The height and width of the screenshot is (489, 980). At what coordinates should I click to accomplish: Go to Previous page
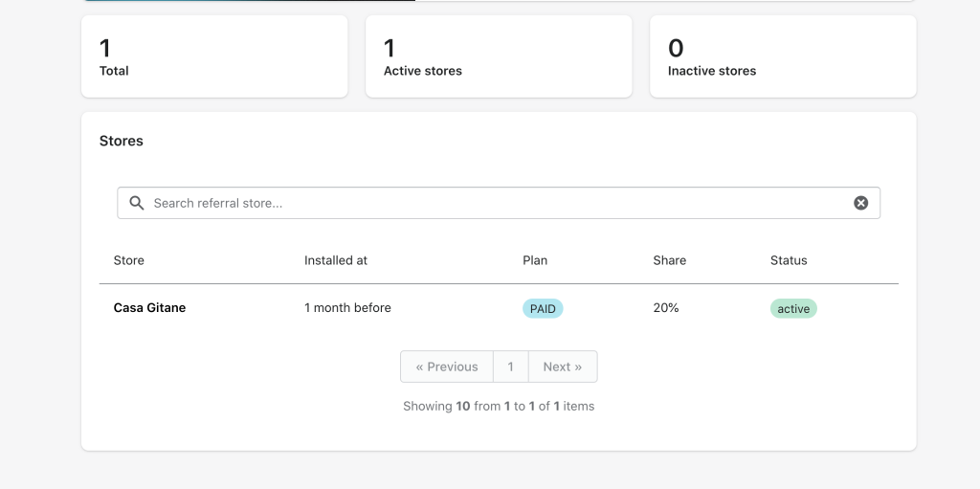tap(447, 367)
